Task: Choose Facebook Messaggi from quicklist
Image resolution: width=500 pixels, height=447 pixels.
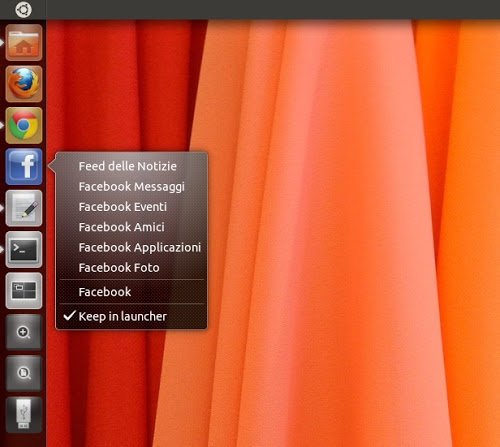Action: (x=132, y=186)
